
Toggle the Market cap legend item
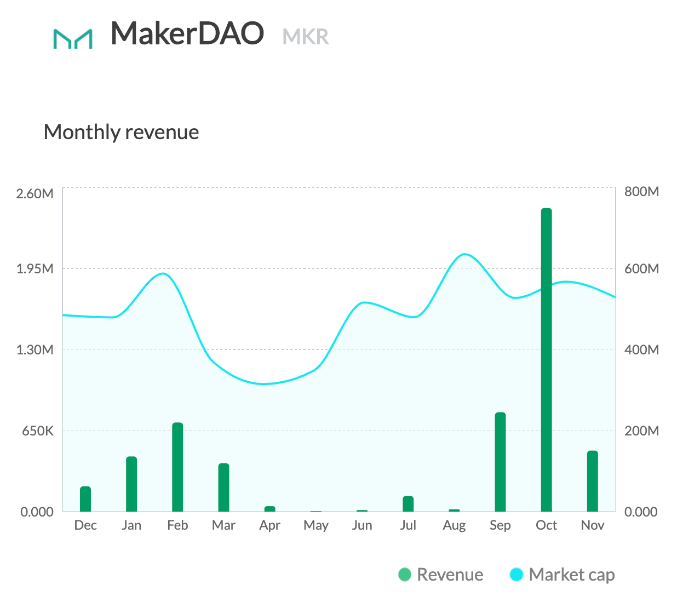point(562,575)
